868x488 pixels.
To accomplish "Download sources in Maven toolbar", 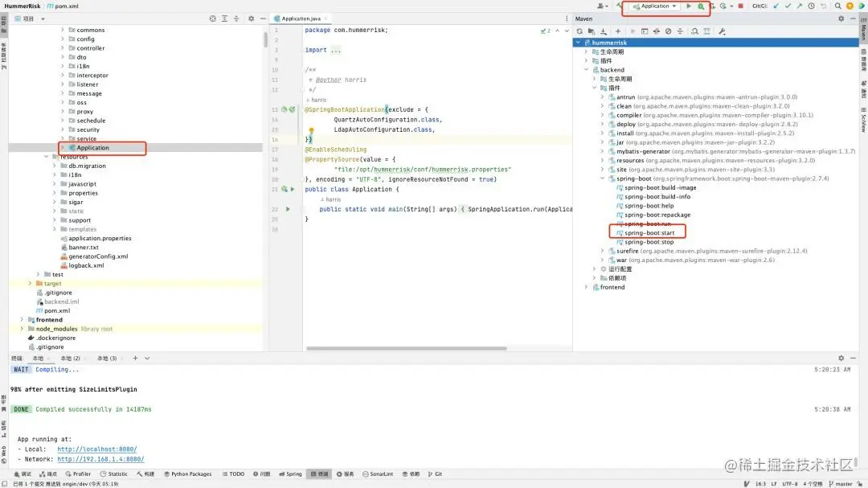I will click(604, 31).
